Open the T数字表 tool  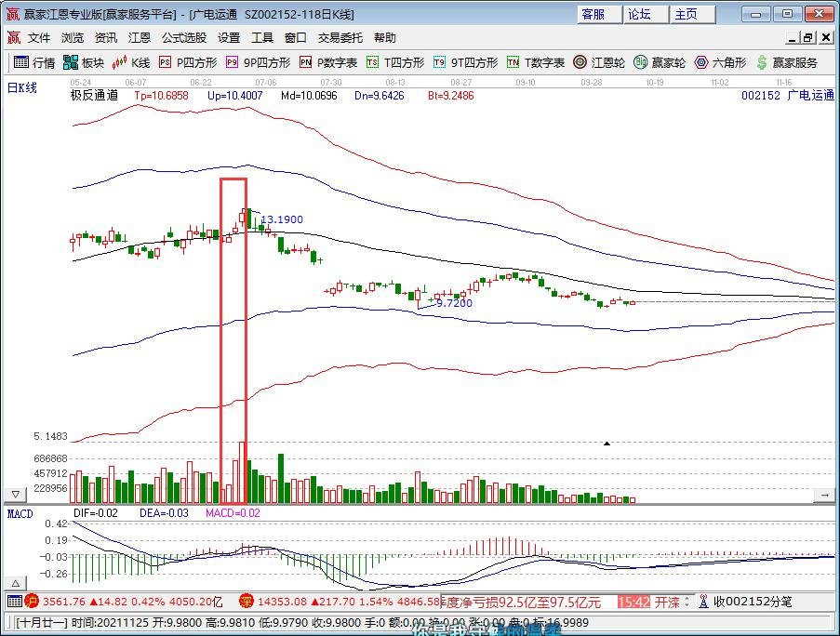536,63
